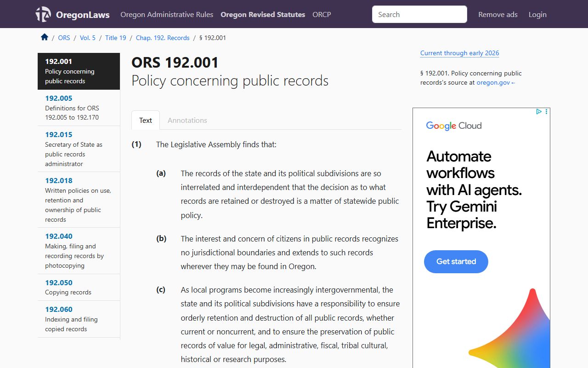Viewport: 588px width, 368px height.
Task: Go to the home icon breadcrumb
Action: (x=45, y=37)
